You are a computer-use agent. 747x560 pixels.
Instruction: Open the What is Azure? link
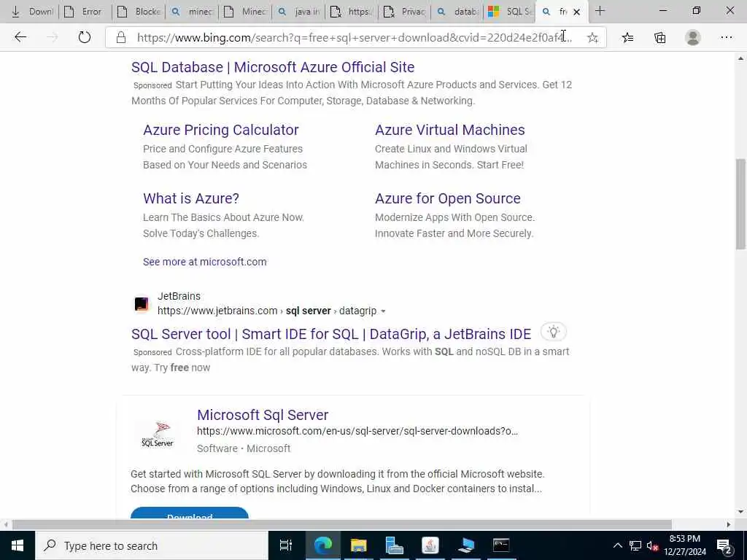tap(191, 198)
